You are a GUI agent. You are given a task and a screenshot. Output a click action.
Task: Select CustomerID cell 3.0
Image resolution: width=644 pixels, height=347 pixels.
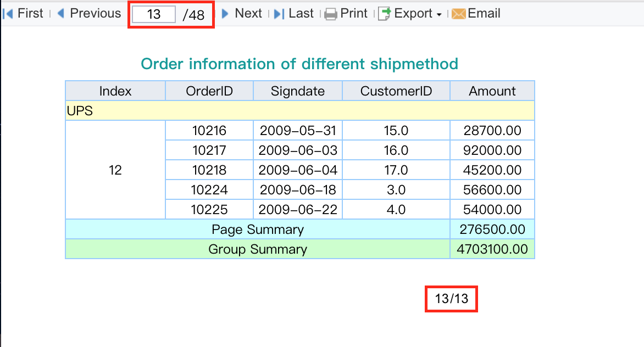[x=396, y=189]
